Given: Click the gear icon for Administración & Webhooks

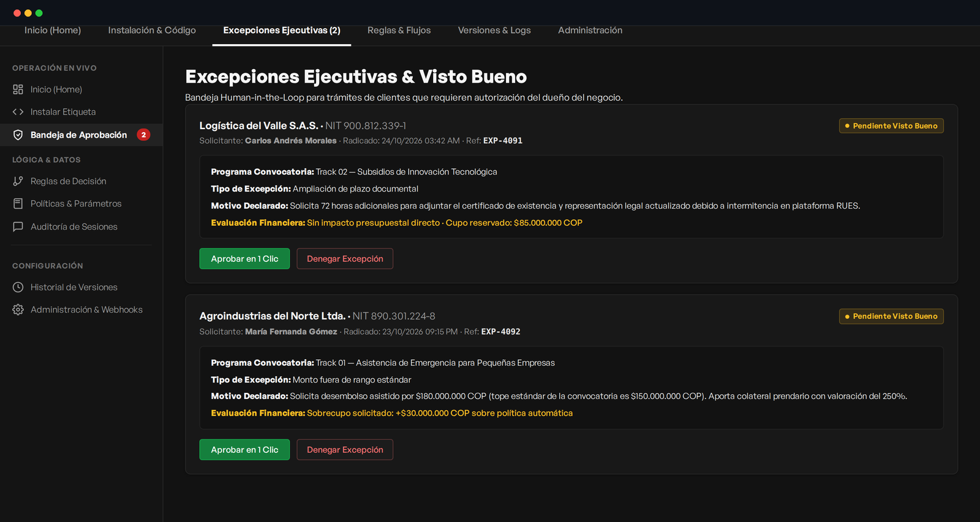Looking at the screenshot, I should [18, 310].
